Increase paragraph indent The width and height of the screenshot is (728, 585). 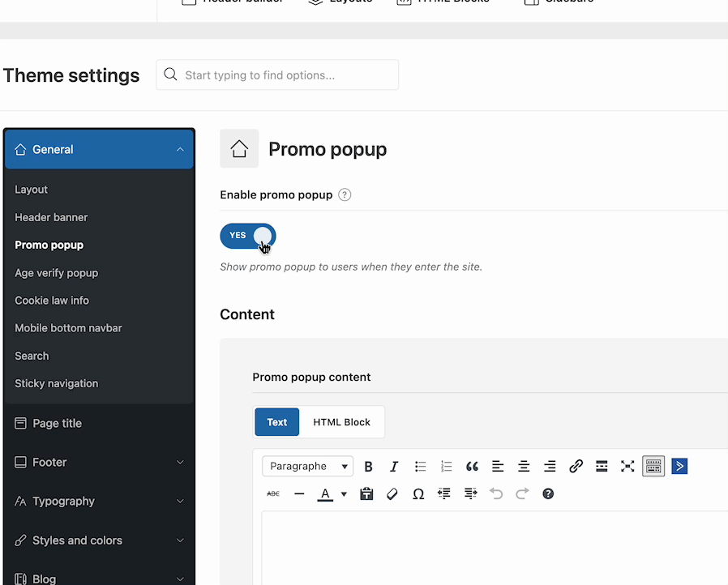[470, 493]
